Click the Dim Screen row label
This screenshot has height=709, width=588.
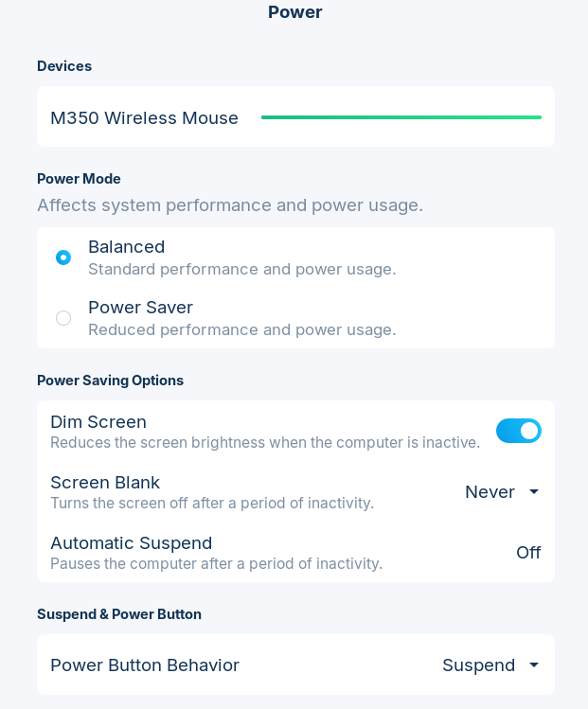[98, 422]
